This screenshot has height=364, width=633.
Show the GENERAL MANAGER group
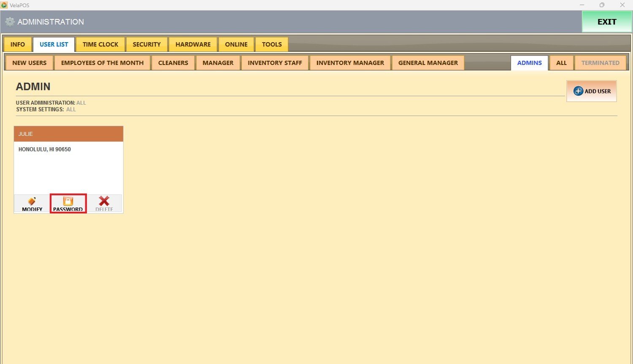coord(428,63)
